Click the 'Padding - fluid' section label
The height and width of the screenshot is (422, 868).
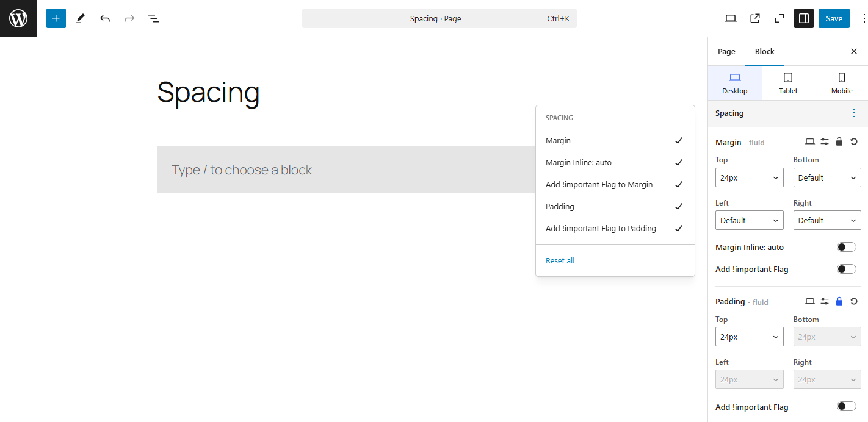coord(742,302)
